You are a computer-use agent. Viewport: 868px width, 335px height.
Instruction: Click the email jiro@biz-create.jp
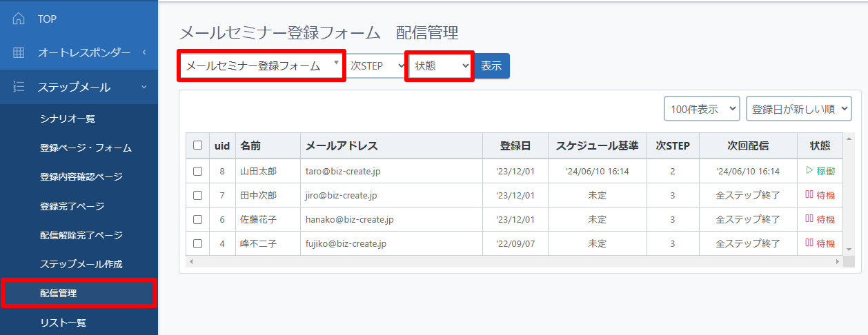[342, 195]
